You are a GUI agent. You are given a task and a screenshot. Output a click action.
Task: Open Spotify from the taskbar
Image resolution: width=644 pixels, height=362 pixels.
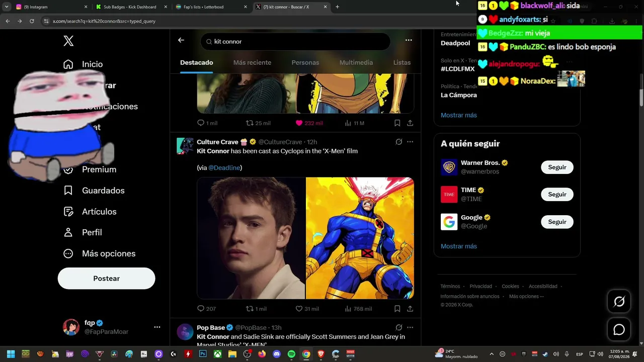coord(291,354)
